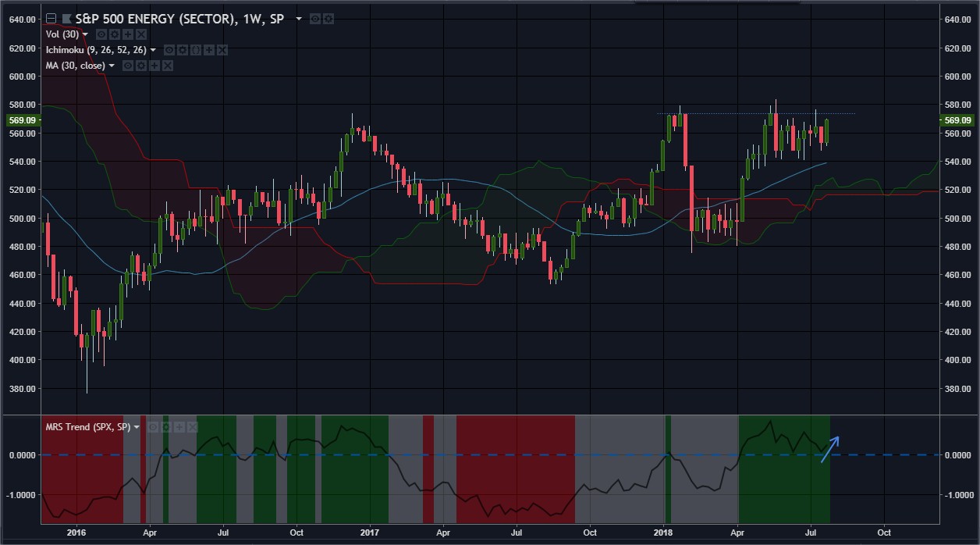980x545 pixels.
Task: Expand the MA (30, close) dropdown arrow
Action: pos(112,66)
